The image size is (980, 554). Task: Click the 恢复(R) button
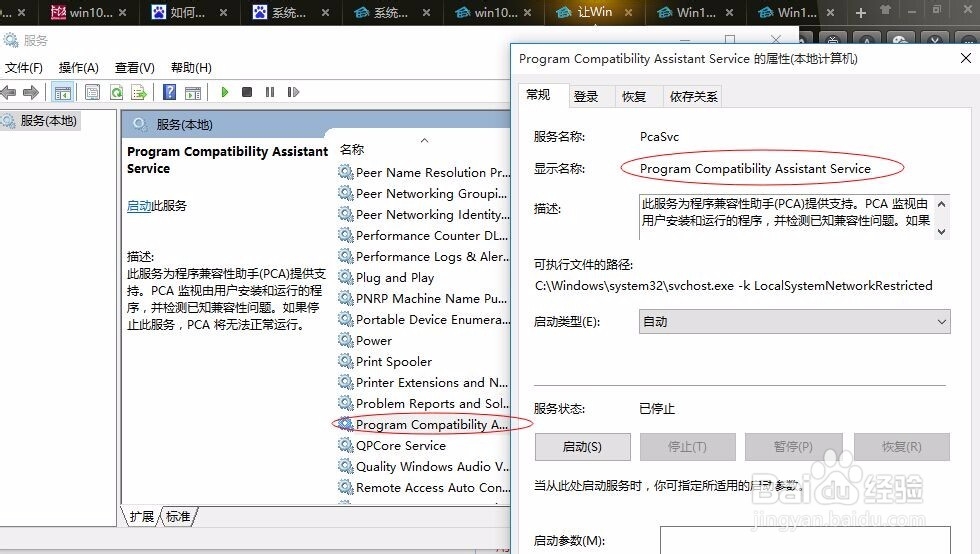point(901,446)
